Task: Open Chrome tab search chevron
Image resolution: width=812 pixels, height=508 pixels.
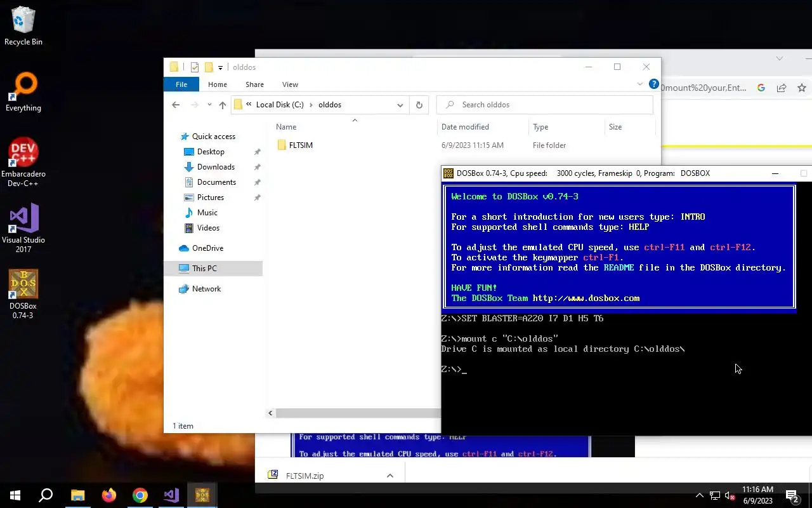Action: pyautogui.click(x=780, y=58)
